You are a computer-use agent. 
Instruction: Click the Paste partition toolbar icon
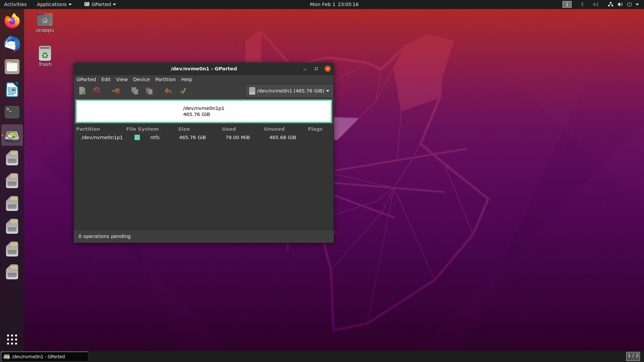pos(149,91)
